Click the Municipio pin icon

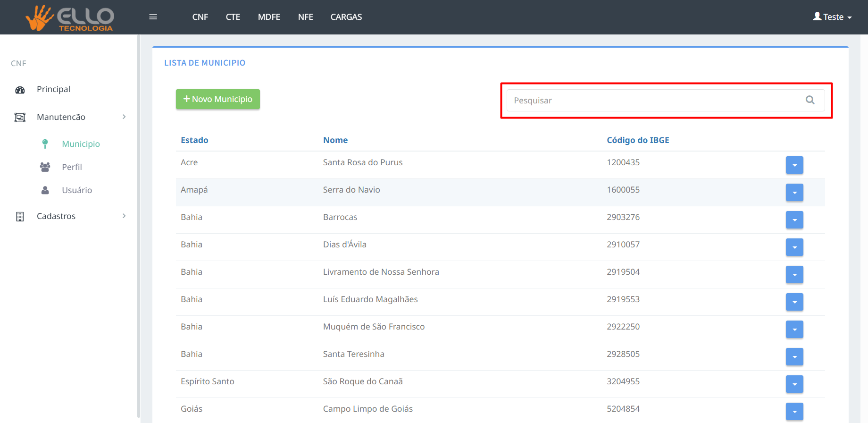tap(45, 144)
